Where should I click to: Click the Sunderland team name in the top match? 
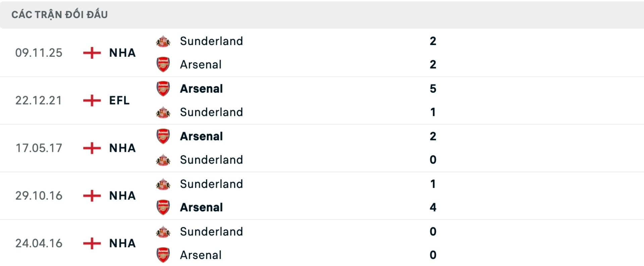(211, 41)
